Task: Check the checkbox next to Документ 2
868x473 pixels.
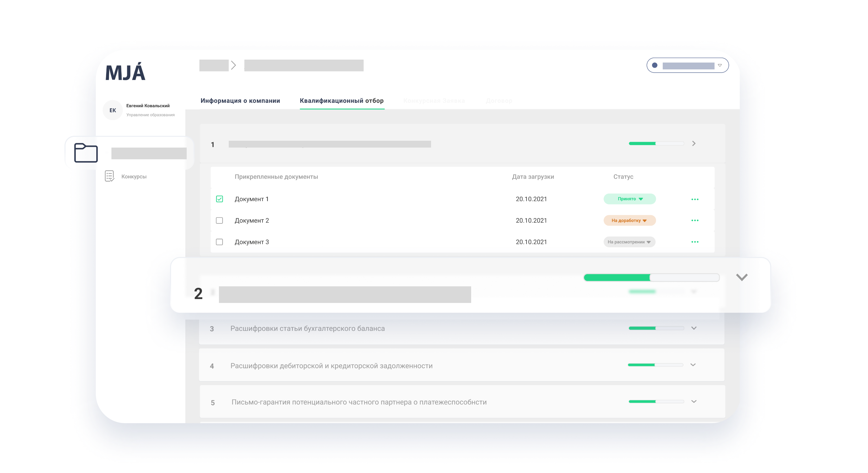Action: click(x=219, y=220)
